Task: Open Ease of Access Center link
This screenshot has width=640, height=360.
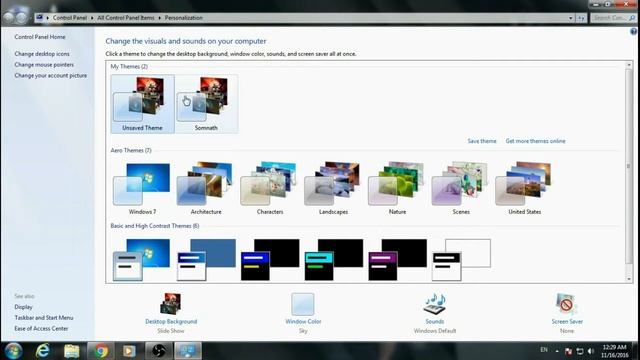Action: [41, 329]
